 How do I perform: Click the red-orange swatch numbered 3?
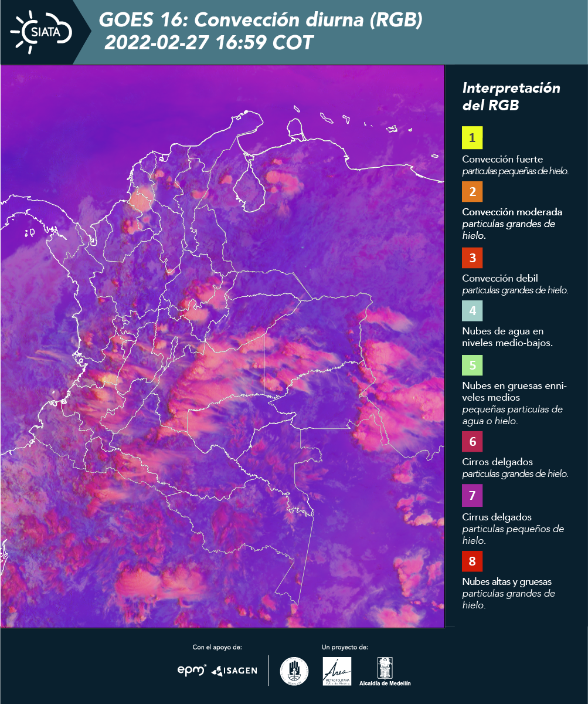click(x=472, y=258)
